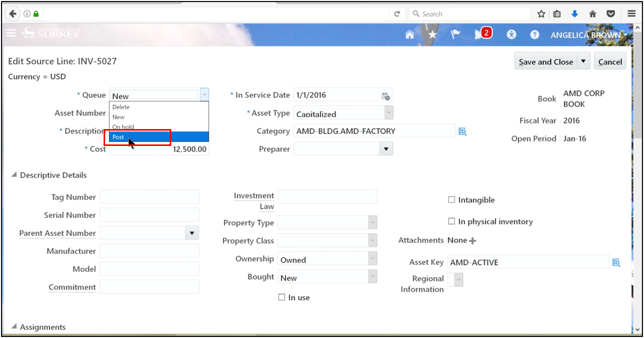Expand the Ownership dropdown
This screenshot has width=644, height=338.
click(x=373, y=260)
